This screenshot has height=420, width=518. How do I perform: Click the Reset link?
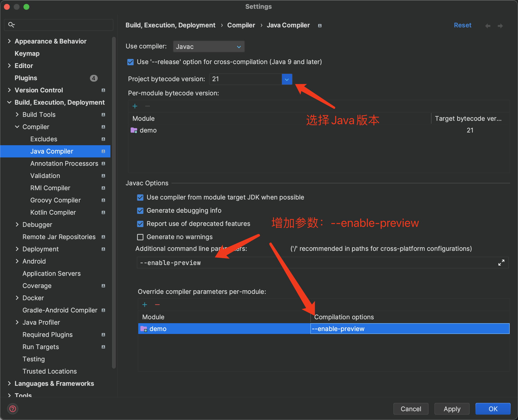click(463, 25)
